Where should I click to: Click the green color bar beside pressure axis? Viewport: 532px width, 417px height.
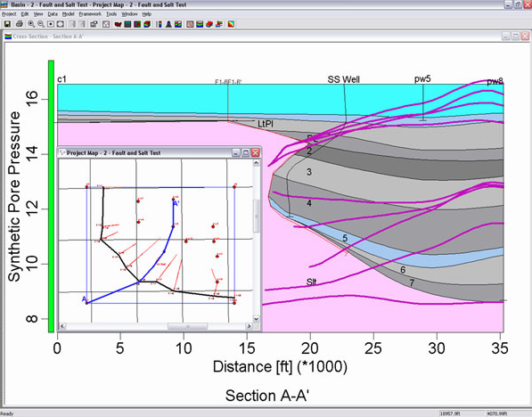(51, 196)
